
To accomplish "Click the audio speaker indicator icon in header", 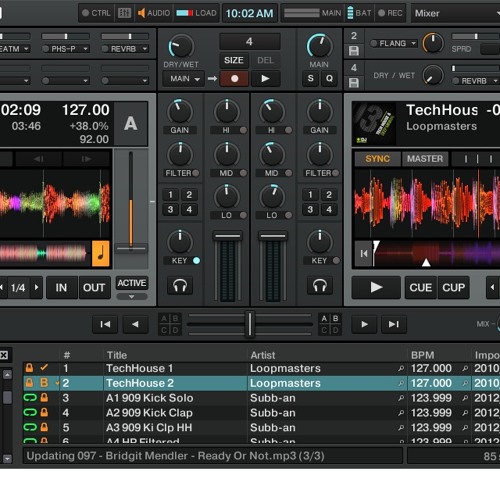I will [x=141, y=13].
